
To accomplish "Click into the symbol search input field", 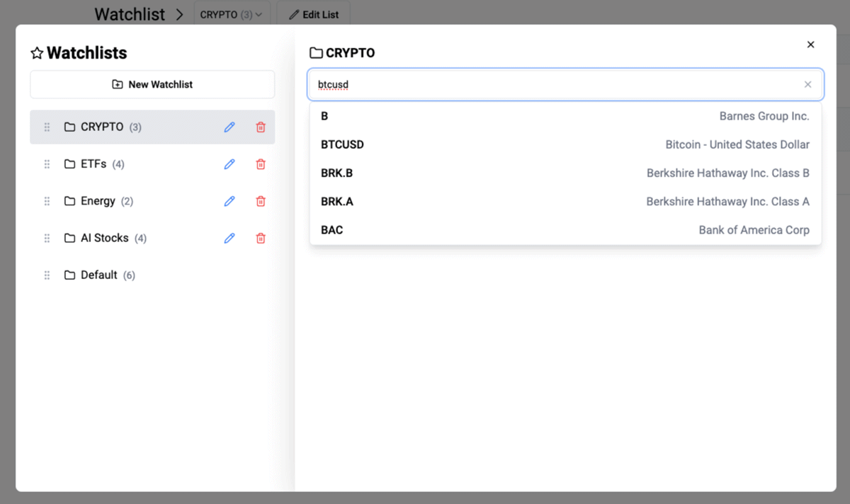I will point(552,85).
